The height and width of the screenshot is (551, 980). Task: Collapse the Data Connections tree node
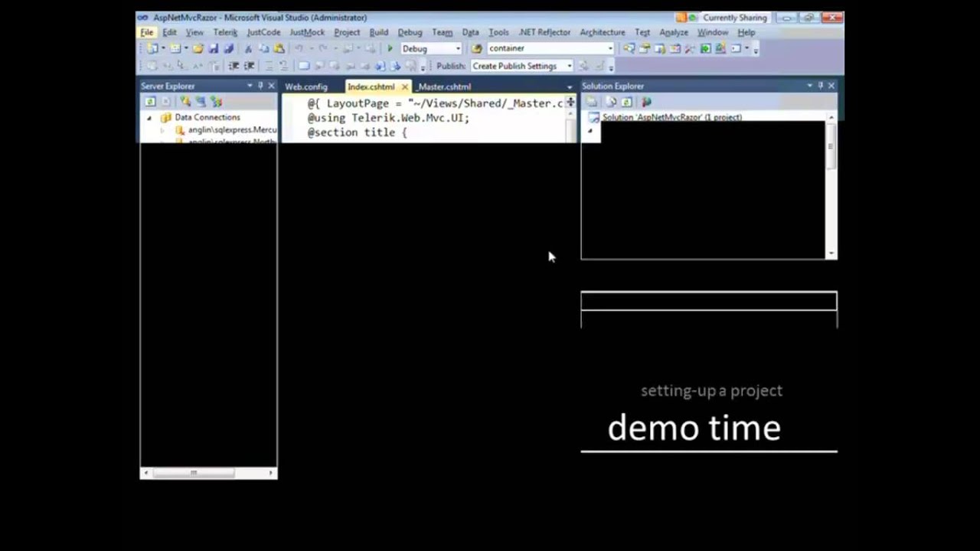pos(149,117)
